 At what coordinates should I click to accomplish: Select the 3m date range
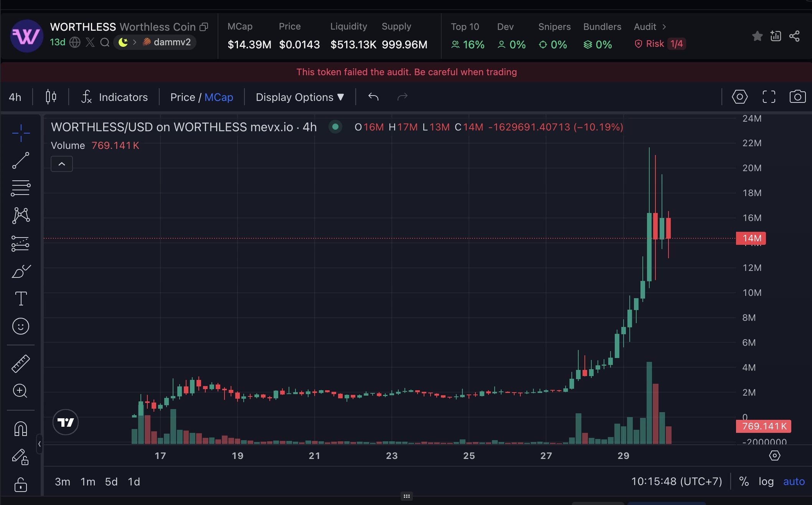click(63, 482)
